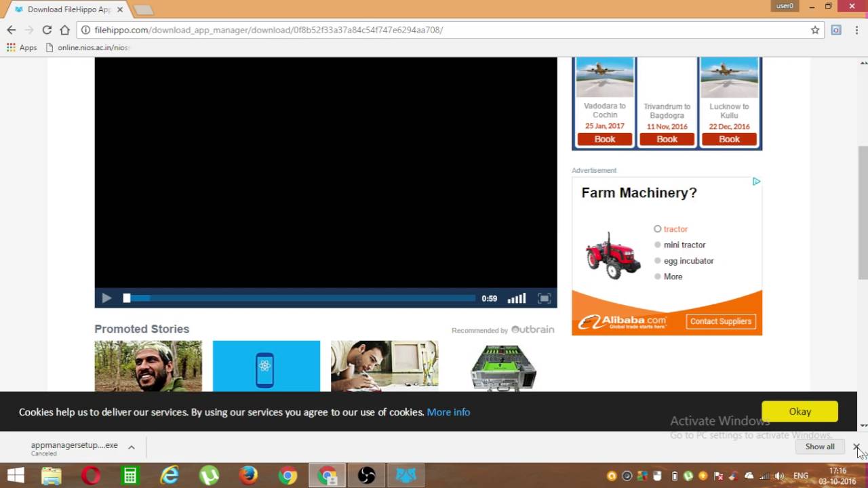This screenshot has height=488, width=868.
Task: Select the mini tractor option
Action: pos(679,245)
